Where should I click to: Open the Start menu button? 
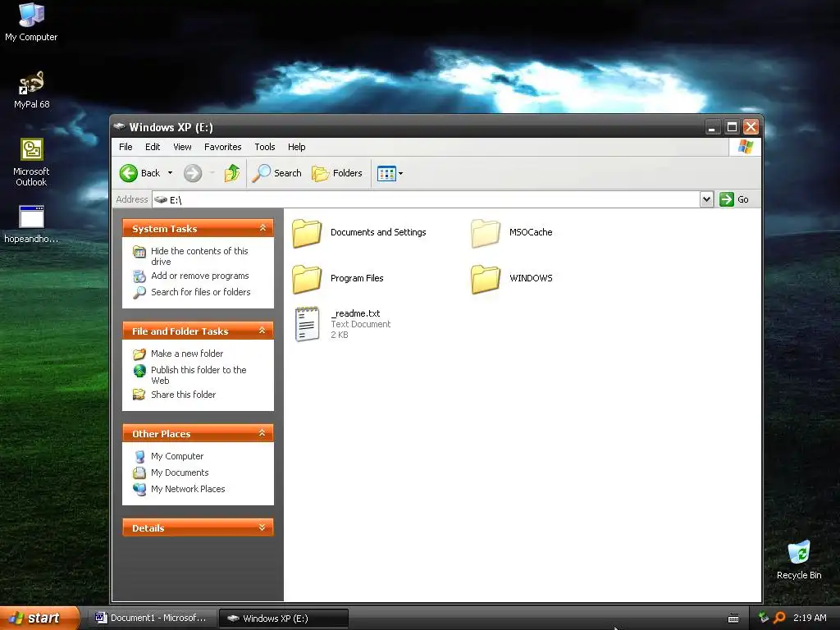(39, 619)
